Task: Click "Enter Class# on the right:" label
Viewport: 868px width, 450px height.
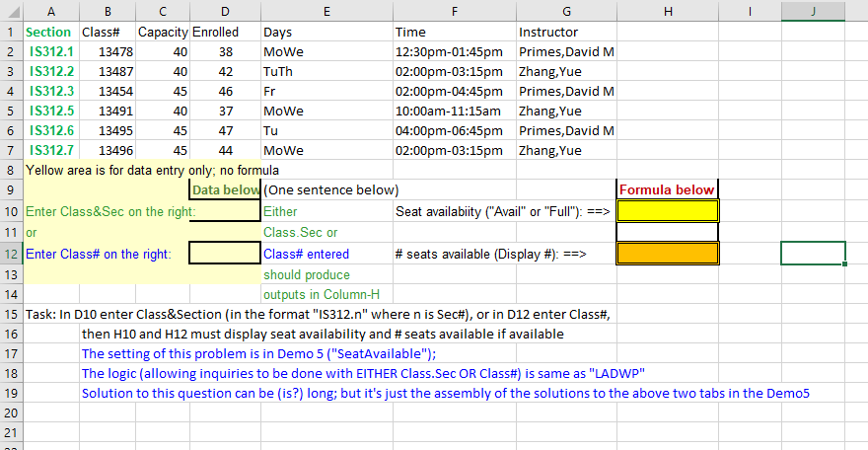Action: pos(99,254)
